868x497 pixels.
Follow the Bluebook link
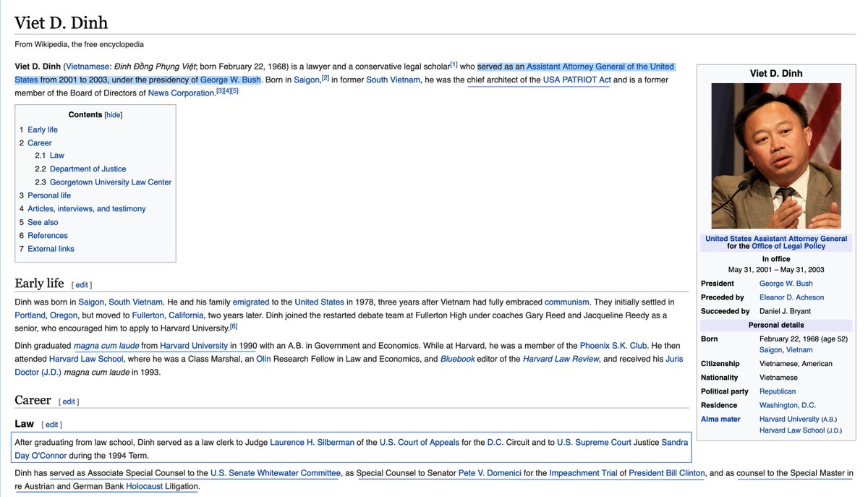(459, 359)
